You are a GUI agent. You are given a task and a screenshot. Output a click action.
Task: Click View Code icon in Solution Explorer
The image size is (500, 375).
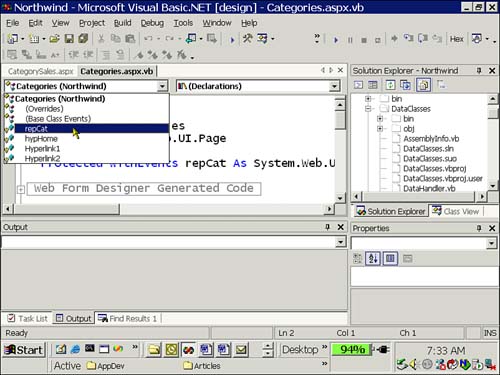tap(358, 85)
